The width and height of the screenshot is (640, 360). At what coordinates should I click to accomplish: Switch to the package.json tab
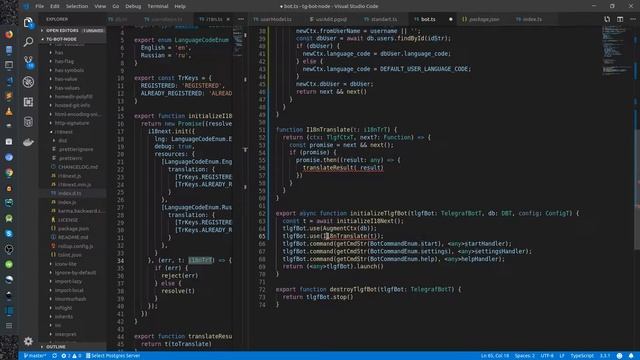coord(483,19)
